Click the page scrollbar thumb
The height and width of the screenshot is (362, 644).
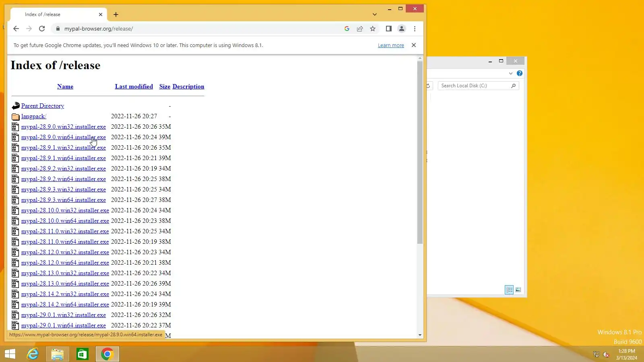pyautogui.click(x=420, y=152)
